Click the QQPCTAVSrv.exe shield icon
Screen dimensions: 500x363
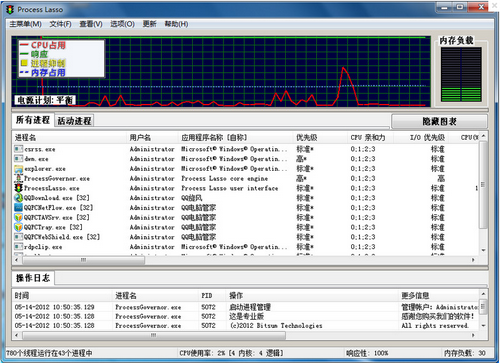pos(18,217)
